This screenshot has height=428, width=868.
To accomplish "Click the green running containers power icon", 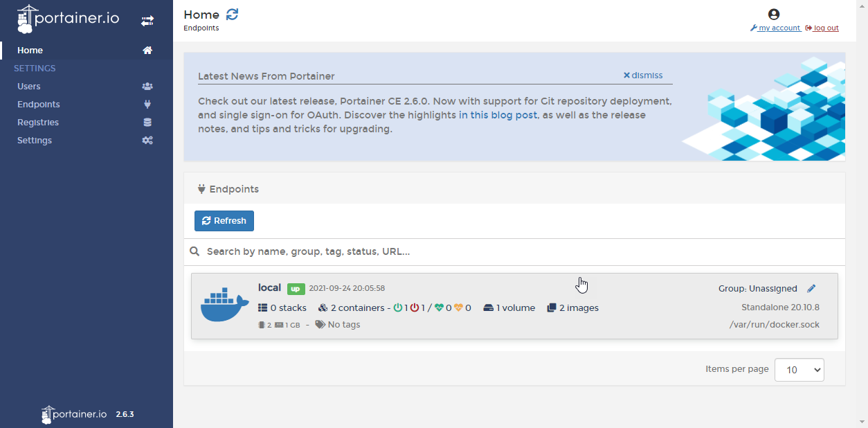I will (x=398, y=307).
